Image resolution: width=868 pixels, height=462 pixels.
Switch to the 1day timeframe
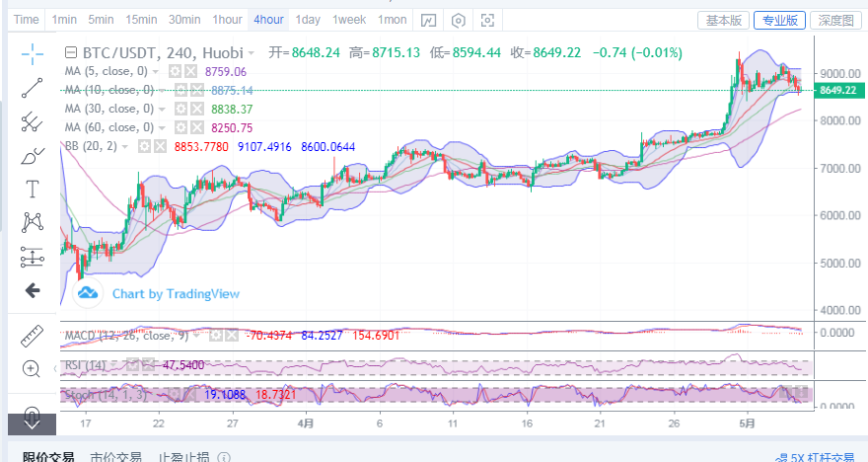308,20
